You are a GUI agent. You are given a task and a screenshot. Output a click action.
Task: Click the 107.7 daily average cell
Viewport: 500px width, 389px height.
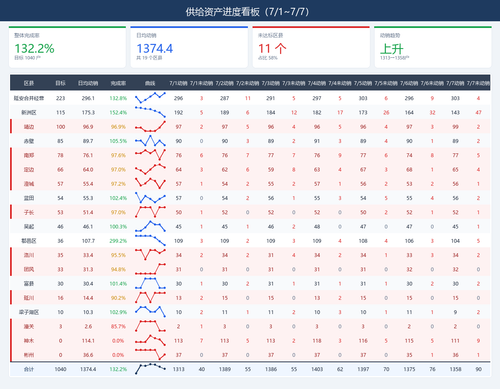tap(88, 241)
